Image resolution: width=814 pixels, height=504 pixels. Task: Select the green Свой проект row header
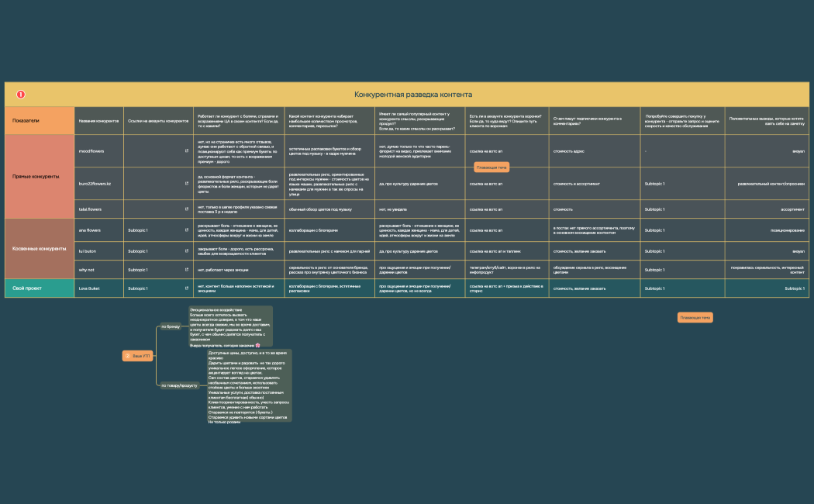click(39, 288)
